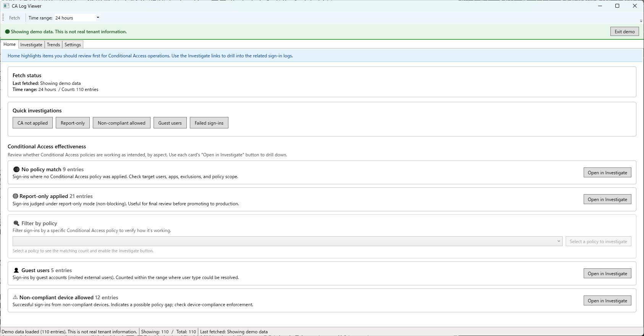Screen dimensions: 644x336
Task: Go to the Settings tab
Action: (x=73, y=45)
